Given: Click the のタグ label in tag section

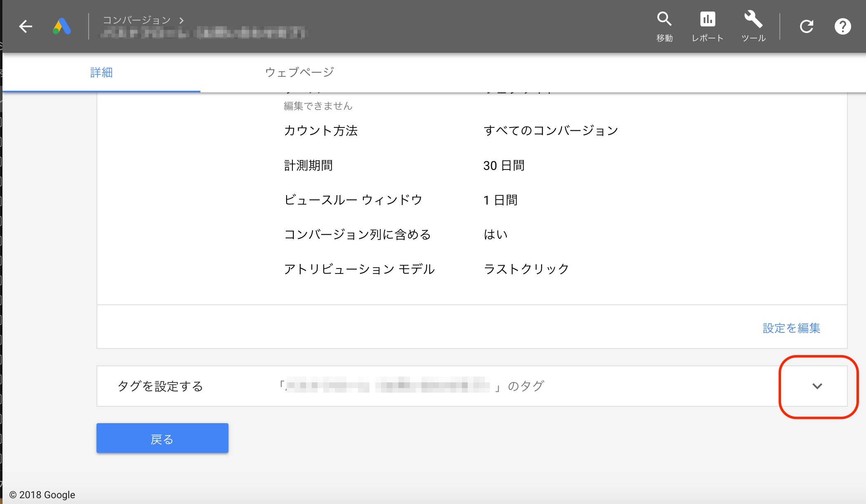Looking at the screenshot, I should coord(526,386).
